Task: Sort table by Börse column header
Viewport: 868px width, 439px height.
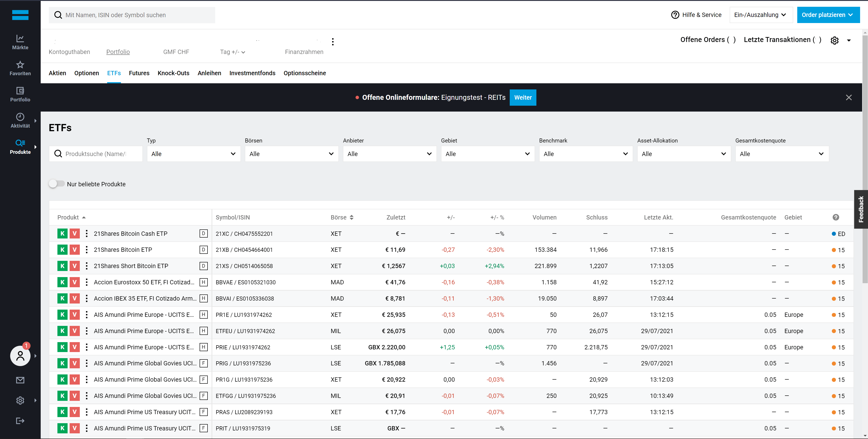Action: 342,217
